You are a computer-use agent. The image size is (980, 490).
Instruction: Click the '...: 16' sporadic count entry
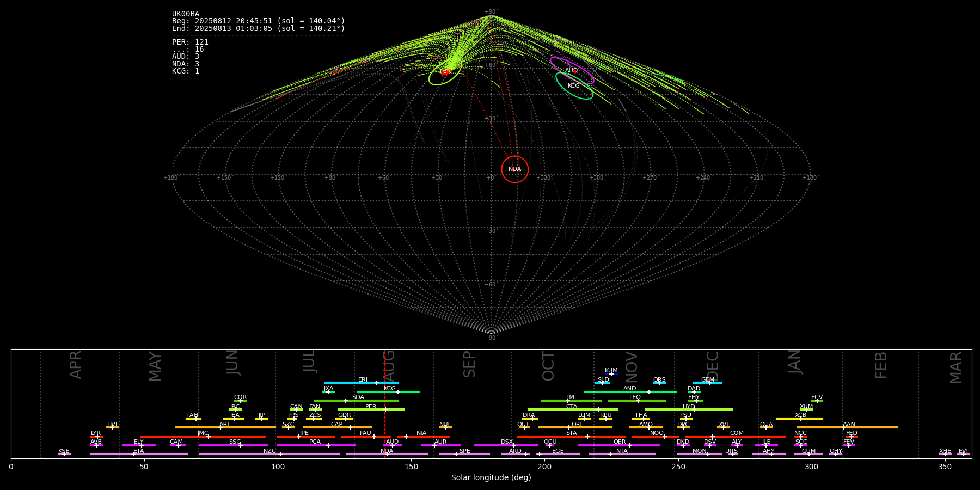pos(188,49)
